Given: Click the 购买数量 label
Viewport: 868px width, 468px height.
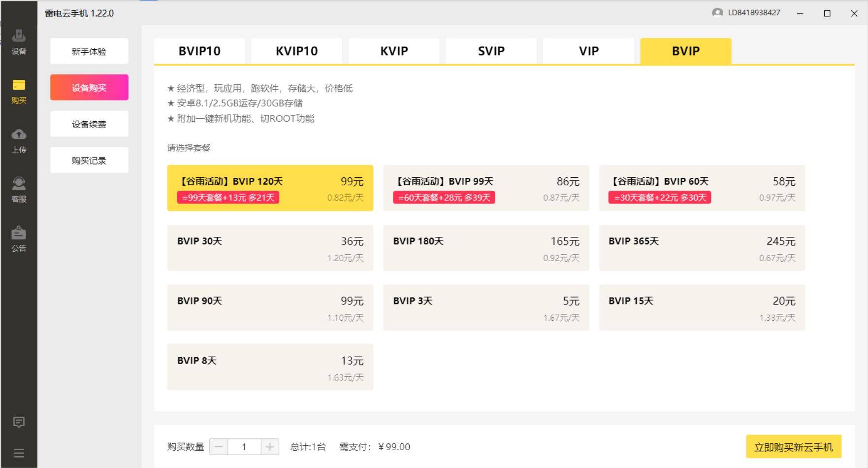Looking at the screenshot, I should pos(186,447).
